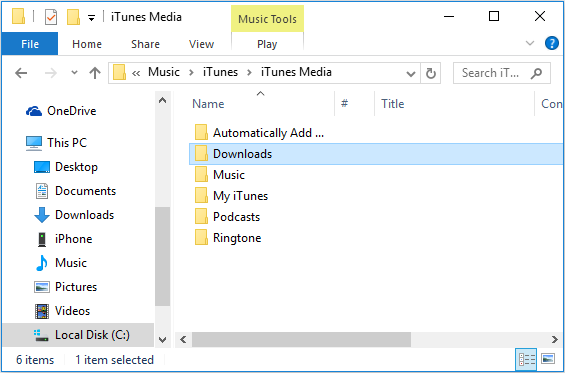Expand the ribbon with the chevron
565x373 pixels.
click(x=530, y=44)
